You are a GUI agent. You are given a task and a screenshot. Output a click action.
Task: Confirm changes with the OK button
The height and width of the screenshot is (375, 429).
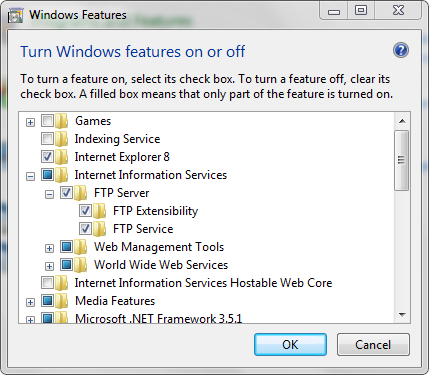tap(290, 344)
